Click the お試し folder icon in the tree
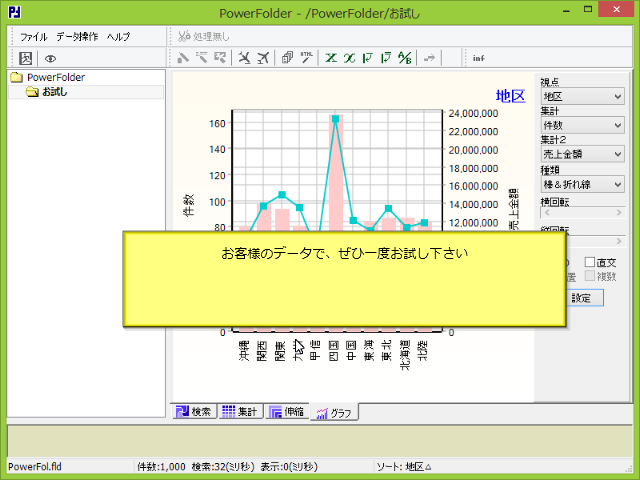Image resolution: width=640 pixels, height=480 pixels. (32, 92)
